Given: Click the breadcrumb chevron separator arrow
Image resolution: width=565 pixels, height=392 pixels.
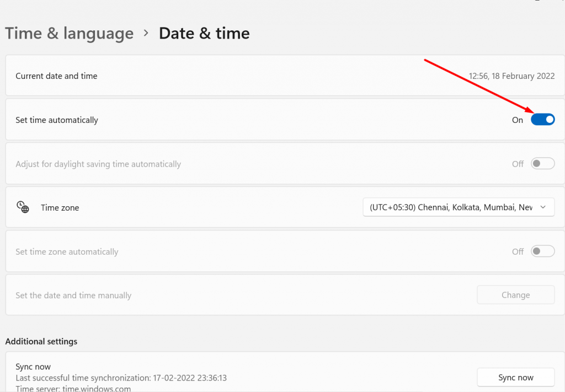Looking at the screenshot, I should (x=146, y=33).
